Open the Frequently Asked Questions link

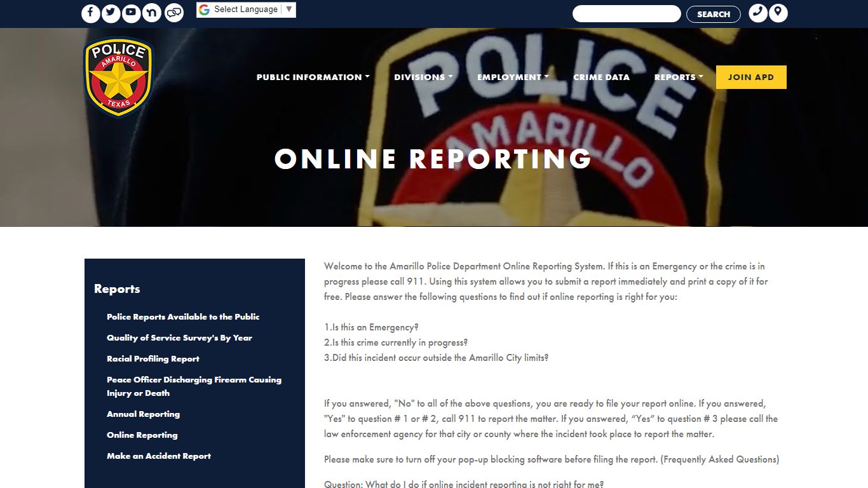point(720,459)
